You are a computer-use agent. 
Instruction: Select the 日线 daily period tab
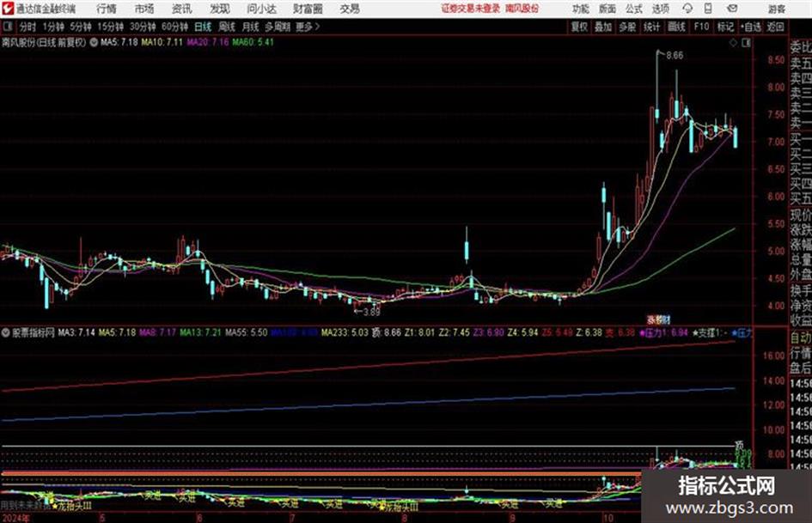point(203,27)
